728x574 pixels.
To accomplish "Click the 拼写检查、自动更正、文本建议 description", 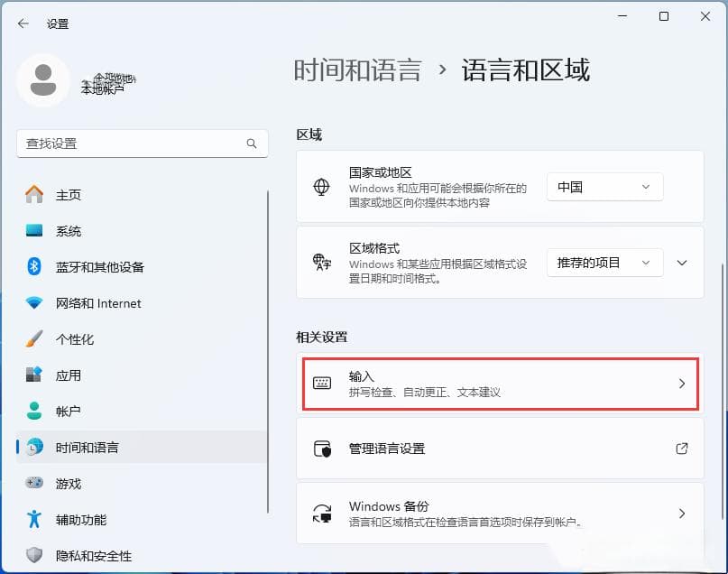I will coord(425,393).
